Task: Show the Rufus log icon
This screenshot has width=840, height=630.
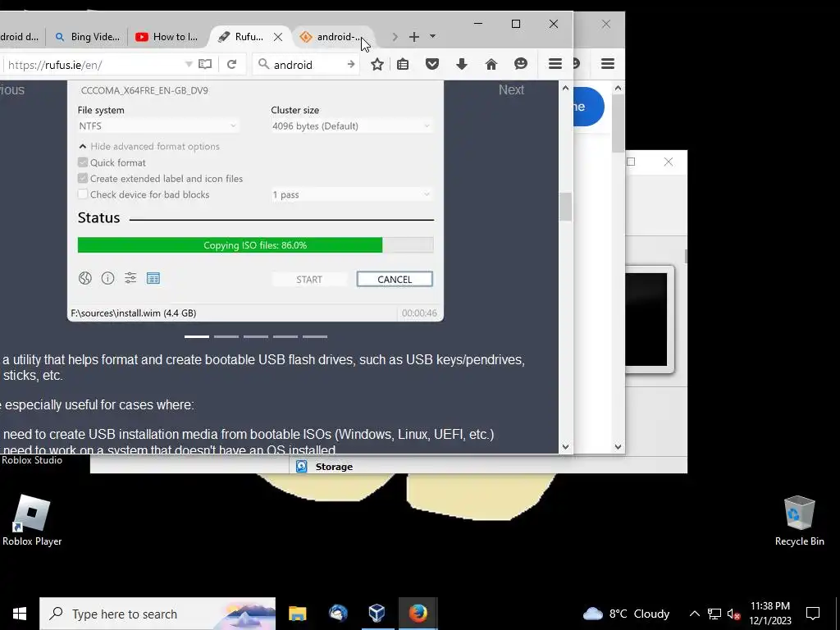Action: [153, 278]
